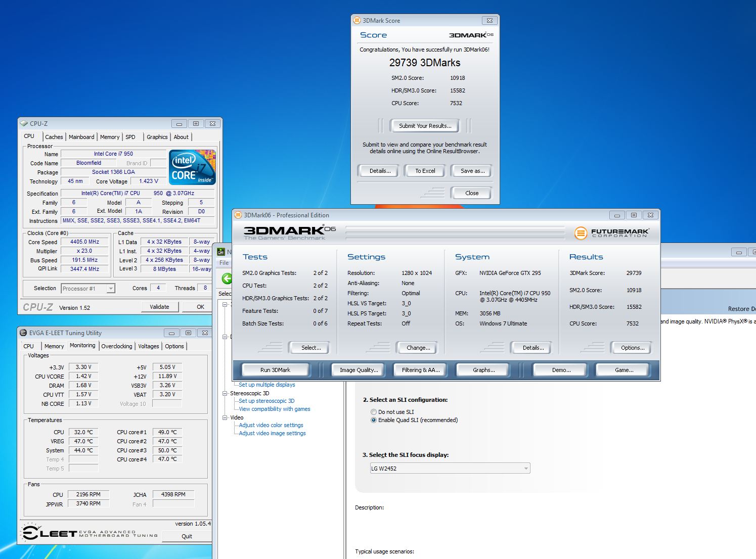
Task: Click the 29739 3DMarks score text
Action: [425, 63]
